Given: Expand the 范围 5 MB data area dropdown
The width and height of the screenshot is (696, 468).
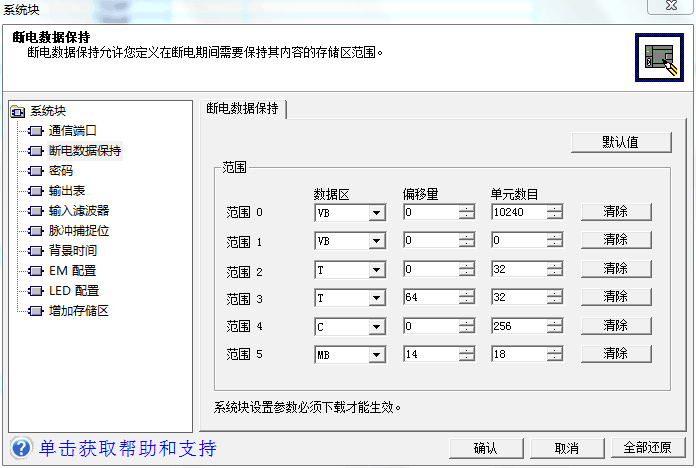Looking at the screenshot, I should (x=376, y=354).
